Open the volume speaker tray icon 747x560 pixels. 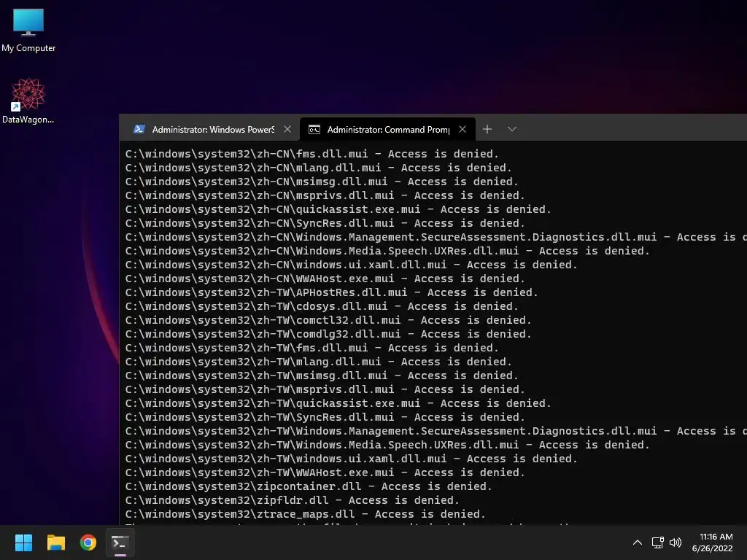tap(676, 542)
